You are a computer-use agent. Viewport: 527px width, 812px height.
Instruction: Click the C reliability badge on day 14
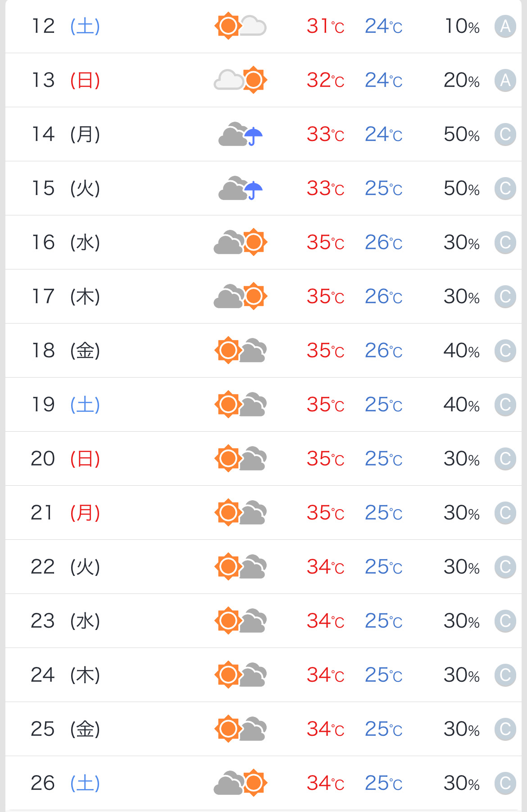(x=505, y=134)
